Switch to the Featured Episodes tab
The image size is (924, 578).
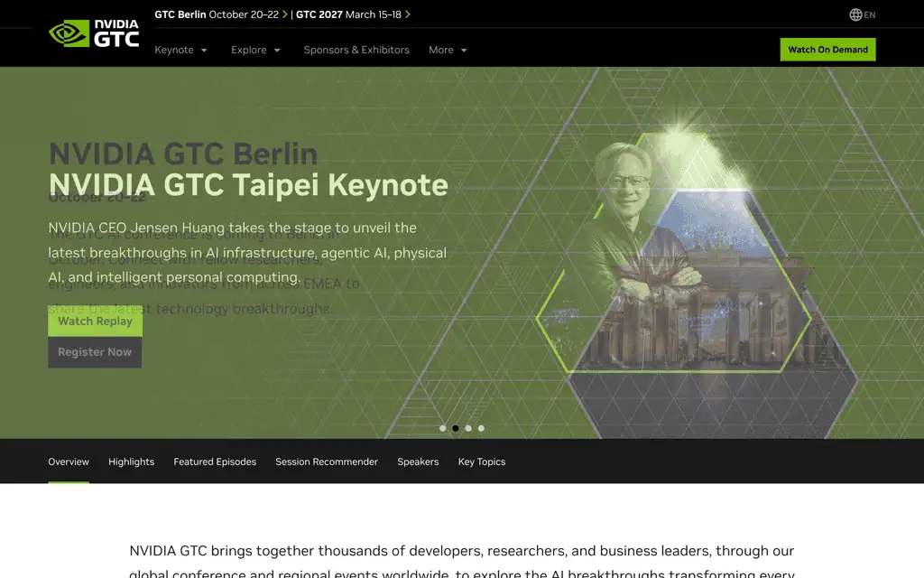[215, 461]
